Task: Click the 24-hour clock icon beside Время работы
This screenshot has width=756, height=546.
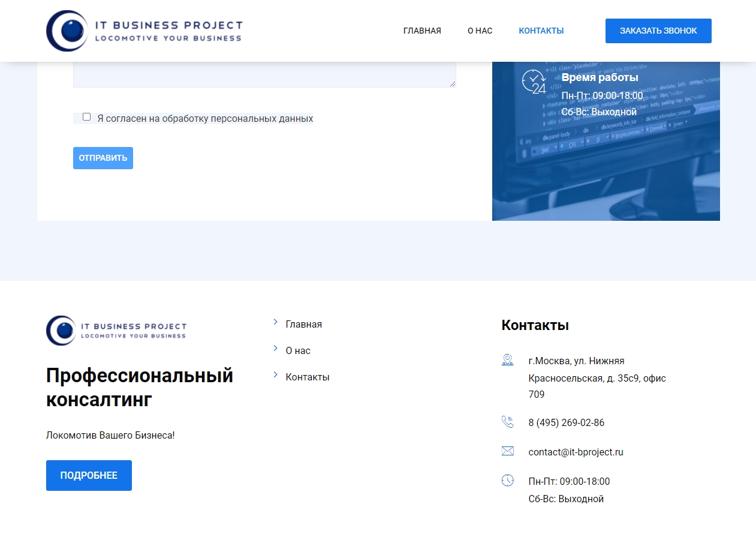Action: point(534,82)
